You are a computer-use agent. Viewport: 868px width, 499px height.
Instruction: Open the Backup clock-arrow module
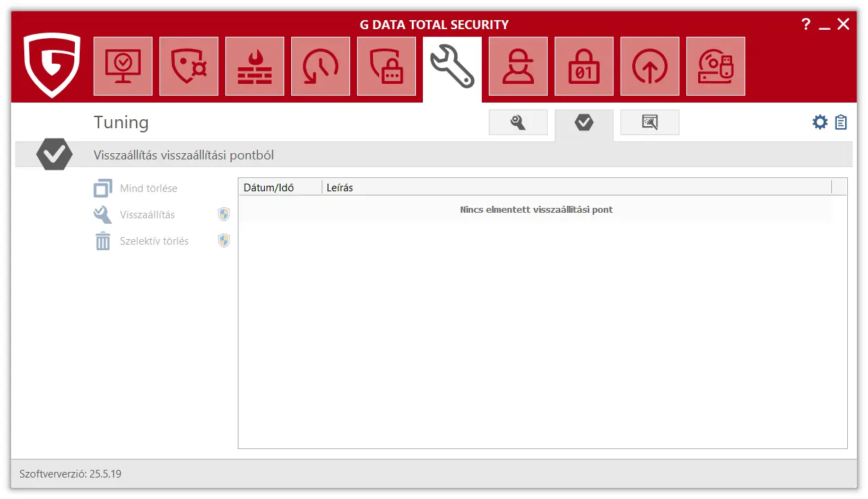pyautogui.click(x=320, y=67)
